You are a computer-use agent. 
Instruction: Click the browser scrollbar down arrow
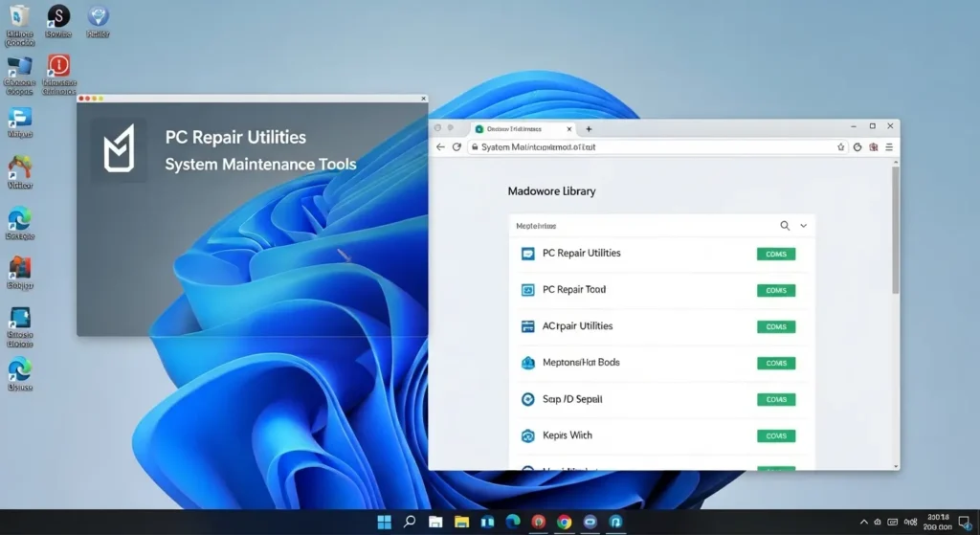(x=896, y=466)
